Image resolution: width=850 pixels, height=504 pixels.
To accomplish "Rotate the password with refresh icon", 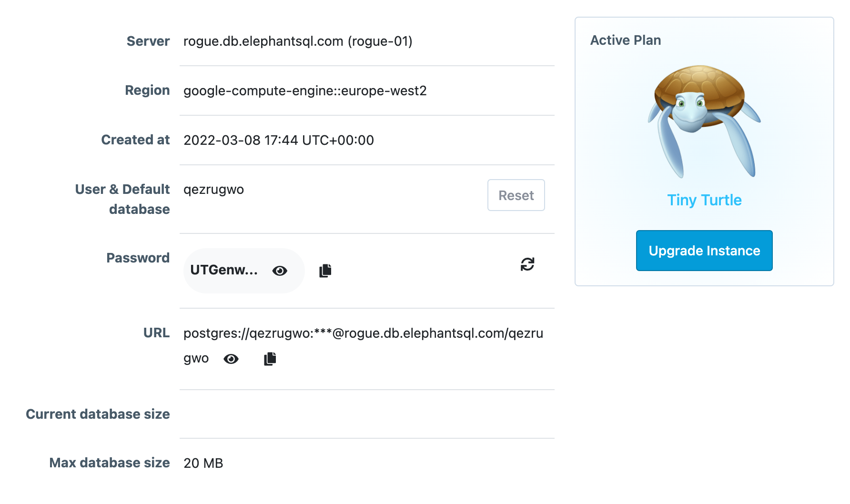I will (527, 264).
